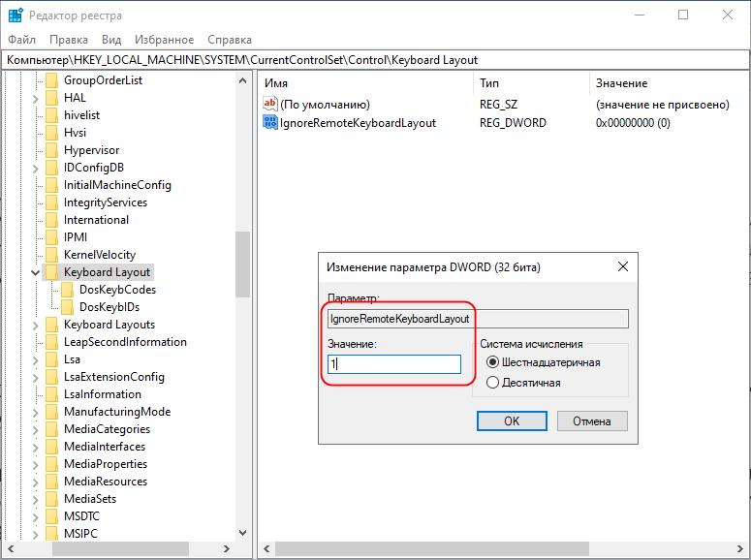Click the Lsa folder icon
The height and width of the screenshot is (560, 751).
pos(52,359)
